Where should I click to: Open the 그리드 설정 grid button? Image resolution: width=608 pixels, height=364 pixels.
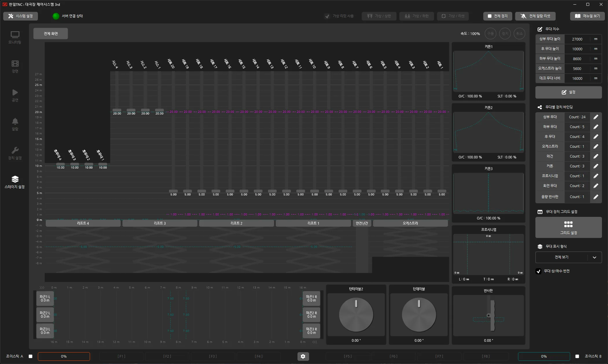click(568, 228)
